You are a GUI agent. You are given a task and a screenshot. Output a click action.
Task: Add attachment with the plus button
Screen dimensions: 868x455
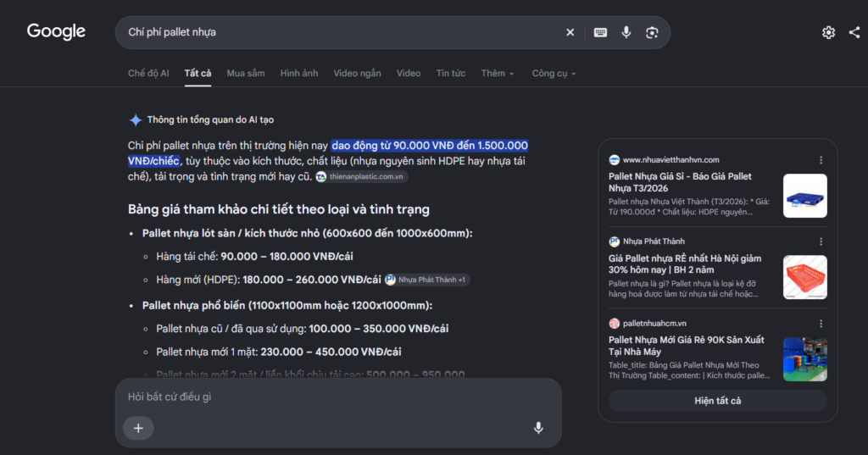tap(138, 428)
